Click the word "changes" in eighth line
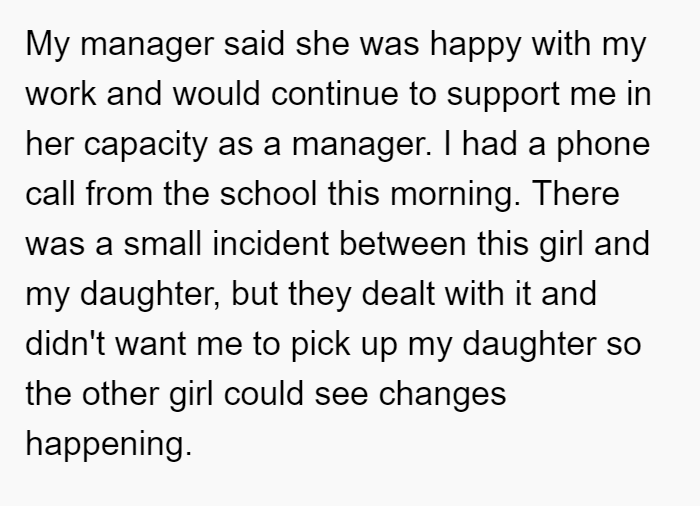Image resolution: width=700 pixels, height=506 pixels. click(x=442, y=396)
